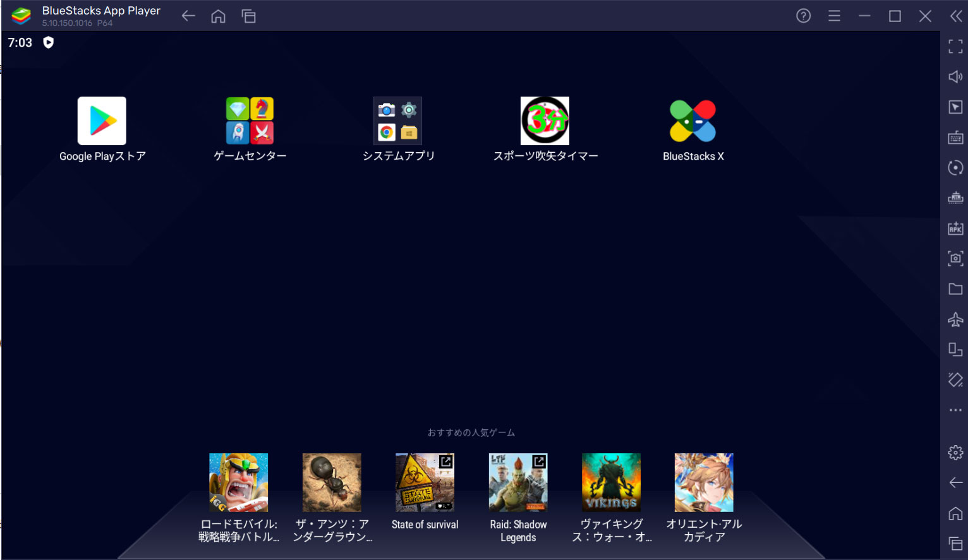
Task: Open media folder icon in sidebar
Action: 955,289
